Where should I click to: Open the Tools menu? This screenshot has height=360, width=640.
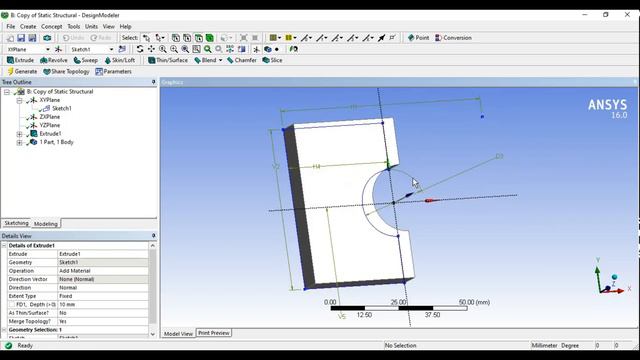click(x=73, y=27)
